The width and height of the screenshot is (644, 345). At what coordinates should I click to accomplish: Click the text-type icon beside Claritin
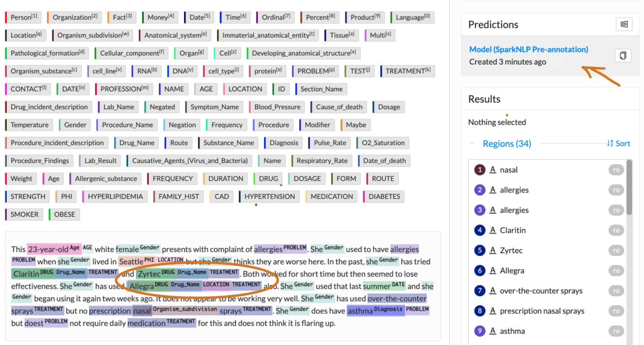[492, 230]
